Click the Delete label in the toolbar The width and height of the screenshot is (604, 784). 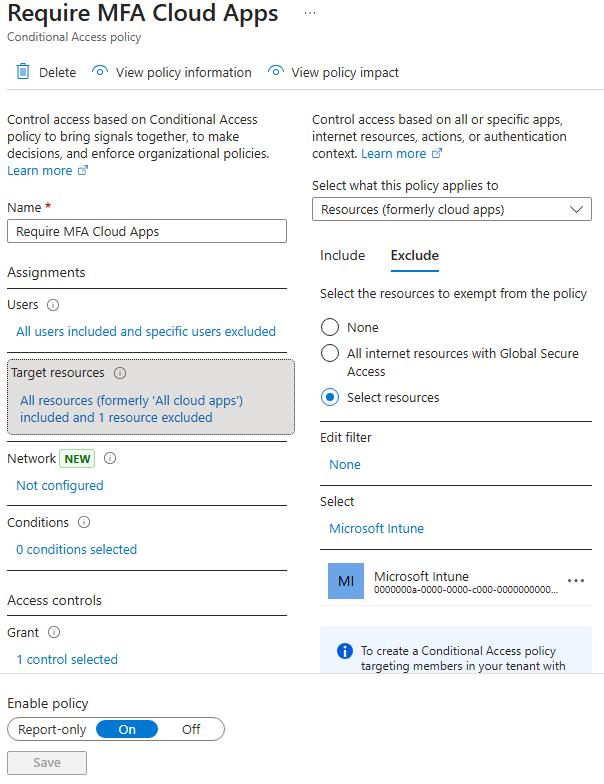[x=58, y=72]
